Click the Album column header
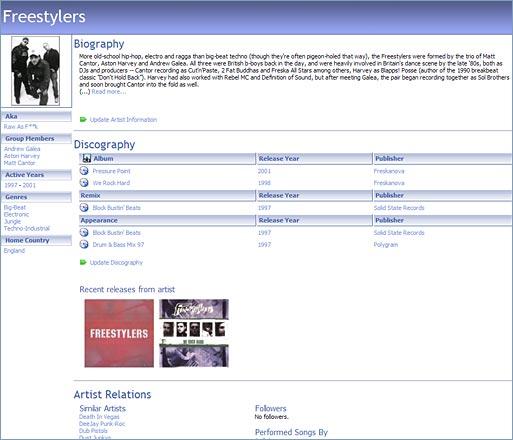513x440 pixels. (x=168, y=159)
